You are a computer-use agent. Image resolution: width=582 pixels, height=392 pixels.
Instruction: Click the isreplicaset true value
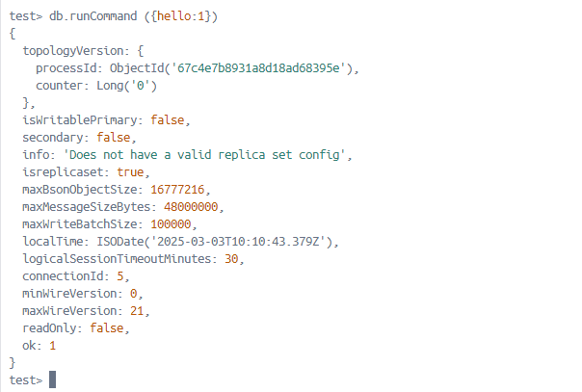point(128,172)
